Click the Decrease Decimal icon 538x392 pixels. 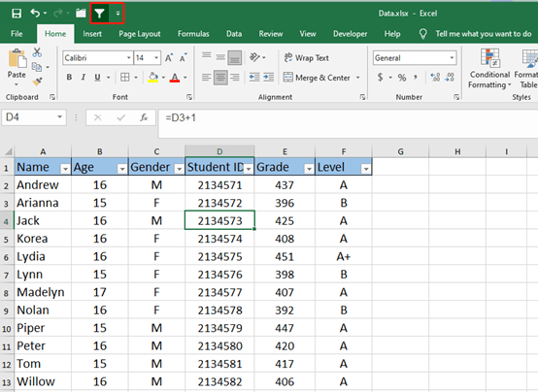(450, 78)
